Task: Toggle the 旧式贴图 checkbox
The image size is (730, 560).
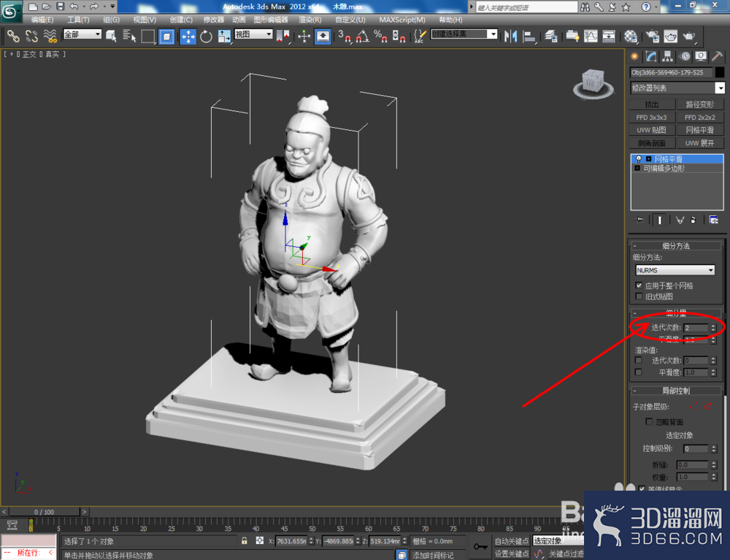Action: point(639,296)
